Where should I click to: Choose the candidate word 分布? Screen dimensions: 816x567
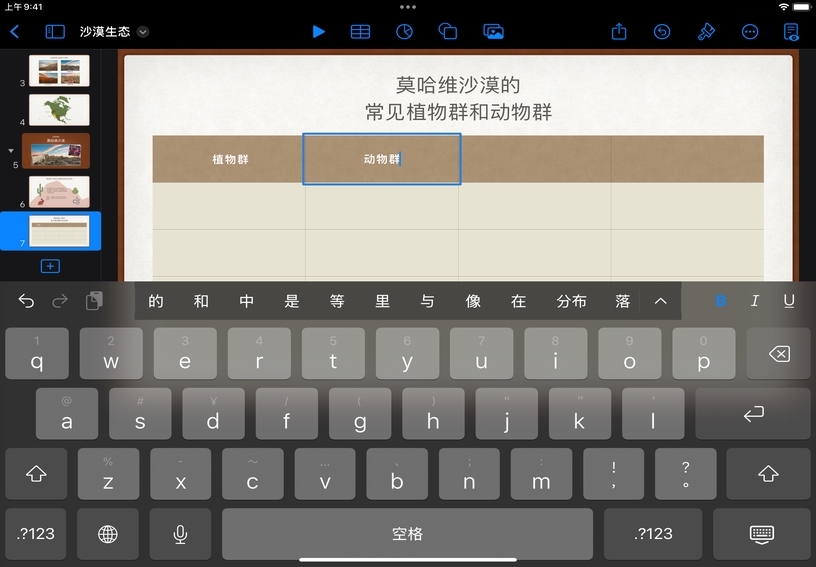pyautogui.click(x=571, y=301)
